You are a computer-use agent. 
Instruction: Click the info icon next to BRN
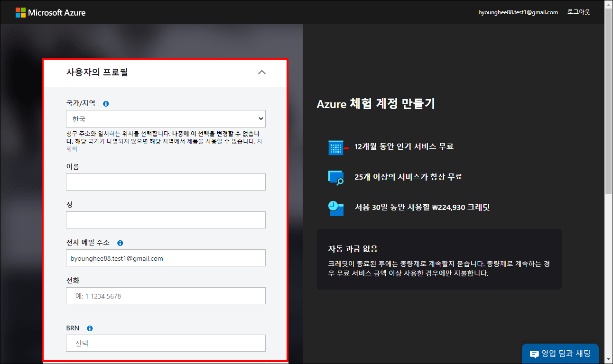click(90, 328)
